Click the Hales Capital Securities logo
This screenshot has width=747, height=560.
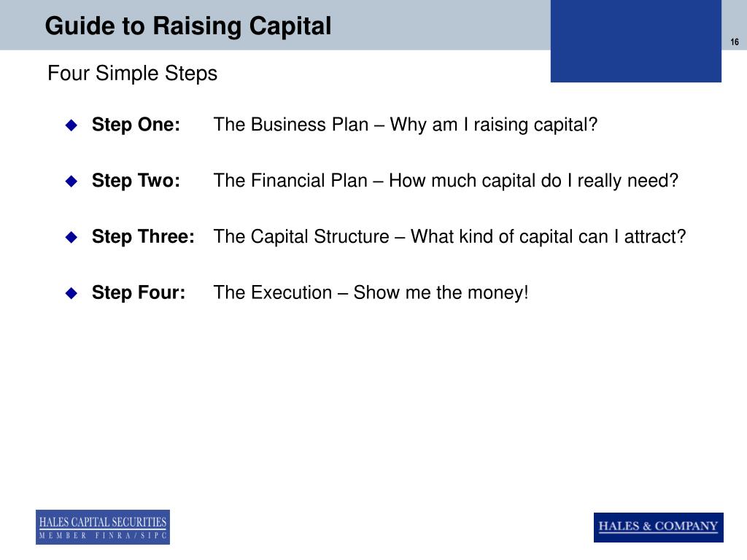pyautogui.click(x=103, y=527)
